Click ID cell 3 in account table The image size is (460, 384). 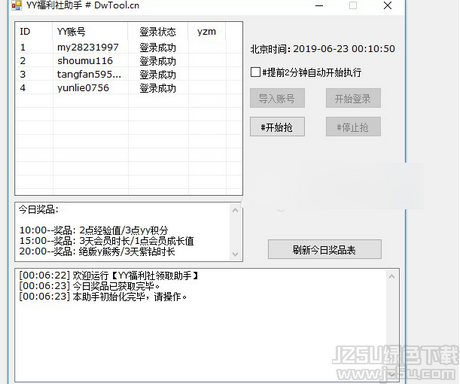tap(23, 74)
